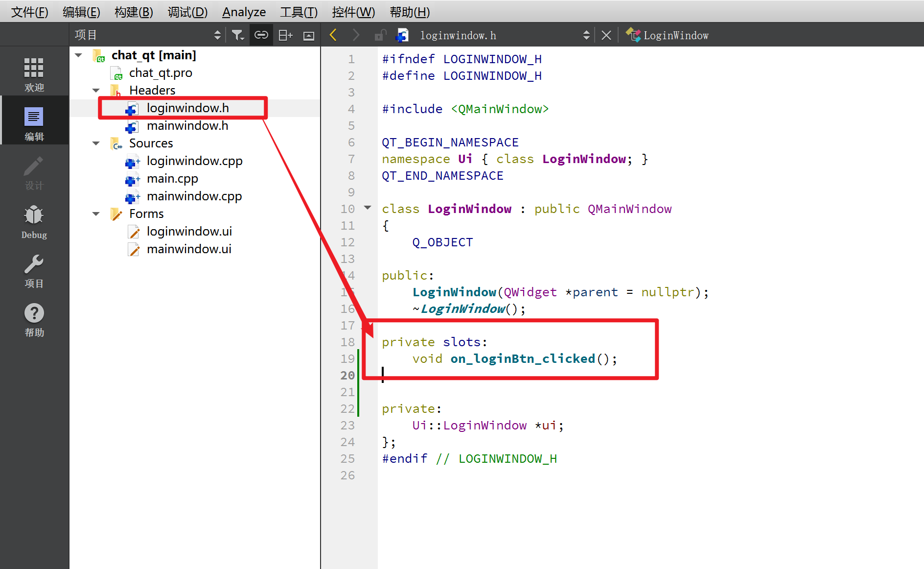
Task: Click the filter tree funnel icon
Action: point(237,35)
